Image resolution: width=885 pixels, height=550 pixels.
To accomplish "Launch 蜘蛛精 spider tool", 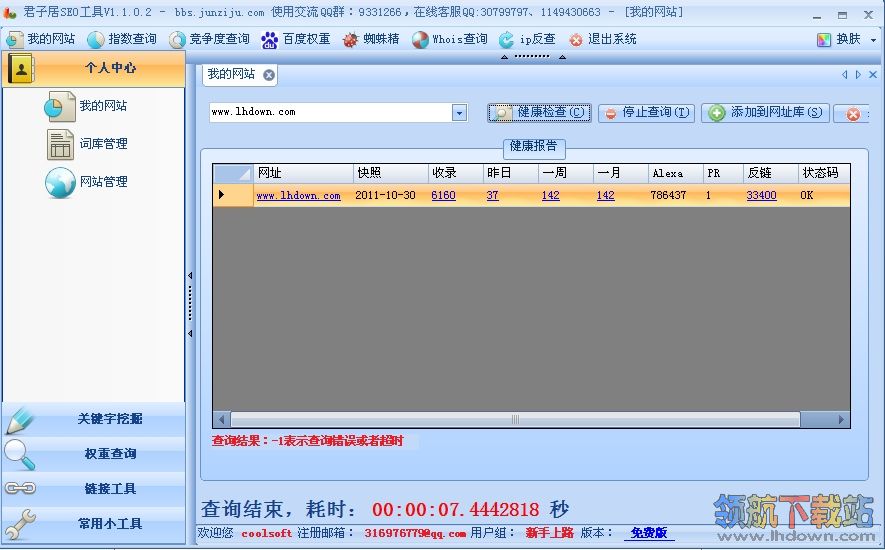I will pyautogui.click(x=371, y=39).
